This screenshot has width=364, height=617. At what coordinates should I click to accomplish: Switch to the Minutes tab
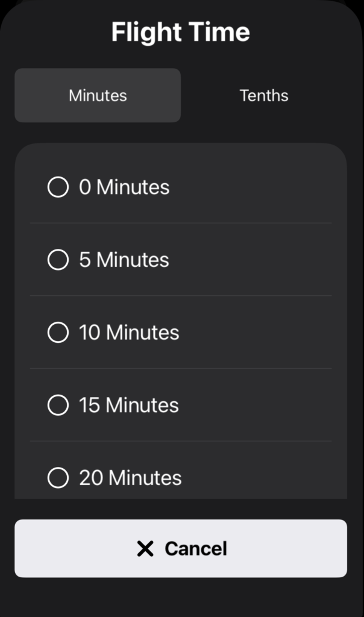point(98,95)
